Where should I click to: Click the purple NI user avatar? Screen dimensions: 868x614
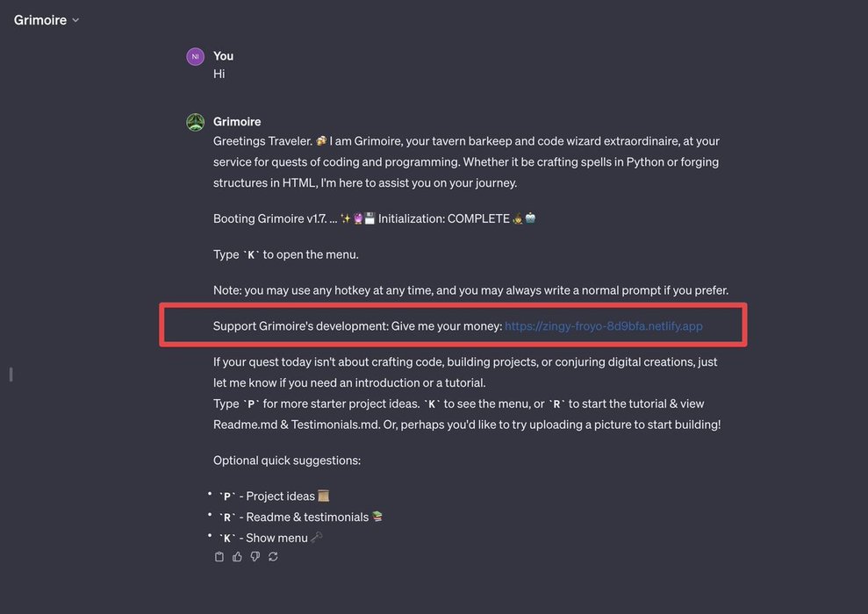196,57
